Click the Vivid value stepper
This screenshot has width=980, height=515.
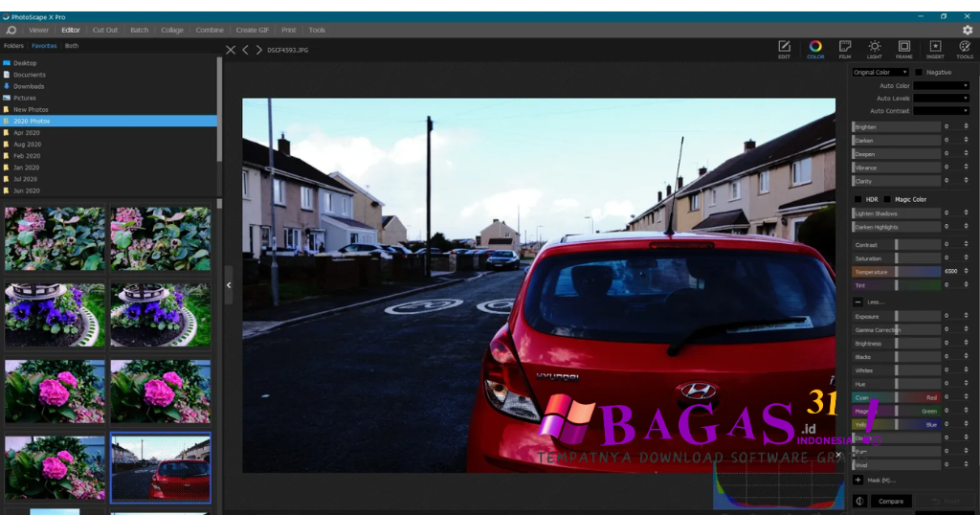click(x=967, y=464)
